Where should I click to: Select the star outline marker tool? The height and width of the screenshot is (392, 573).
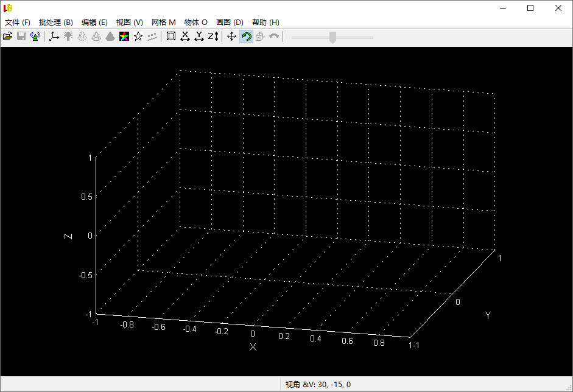(138, 36)
